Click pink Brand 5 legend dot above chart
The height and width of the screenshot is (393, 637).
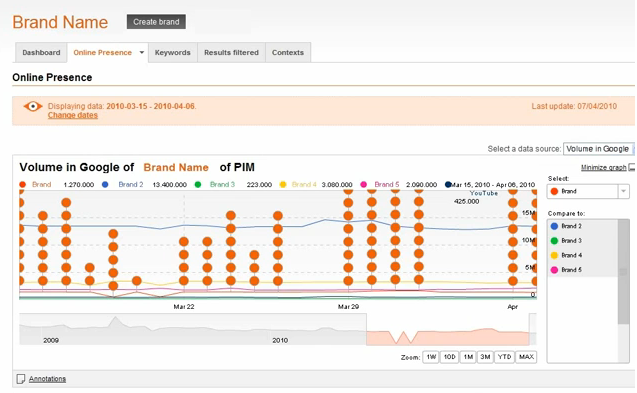pyautogui.click(x=364, y=185)
